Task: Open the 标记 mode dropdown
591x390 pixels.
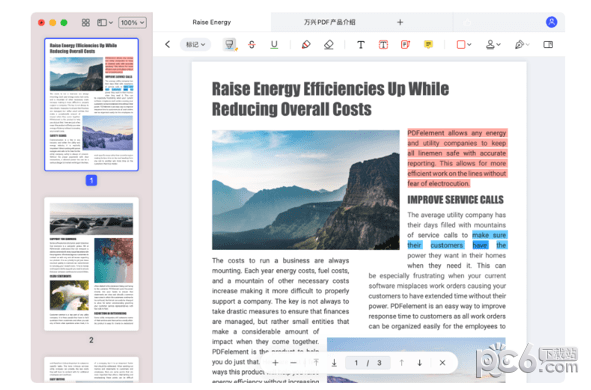Action: pos(195,44)
